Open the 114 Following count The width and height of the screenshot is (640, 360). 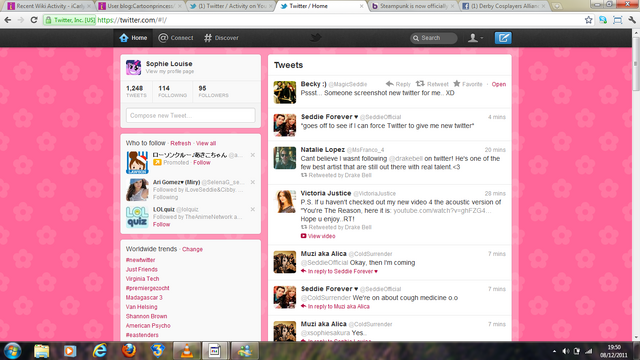[172, 91]
